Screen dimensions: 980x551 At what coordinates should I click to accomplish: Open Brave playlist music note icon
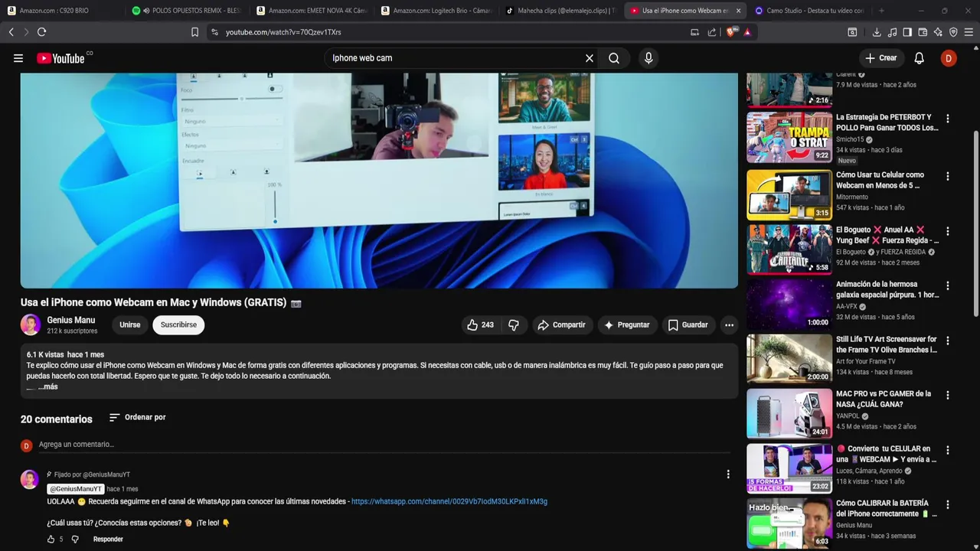tap(892, 32)
